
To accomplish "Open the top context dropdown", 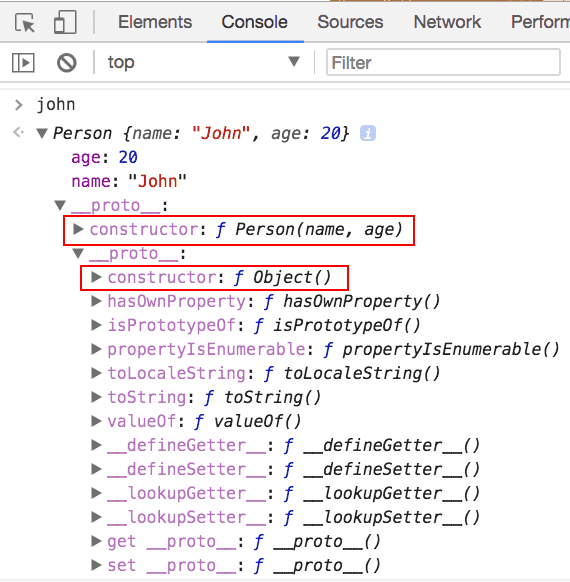I will coord(203,62).
